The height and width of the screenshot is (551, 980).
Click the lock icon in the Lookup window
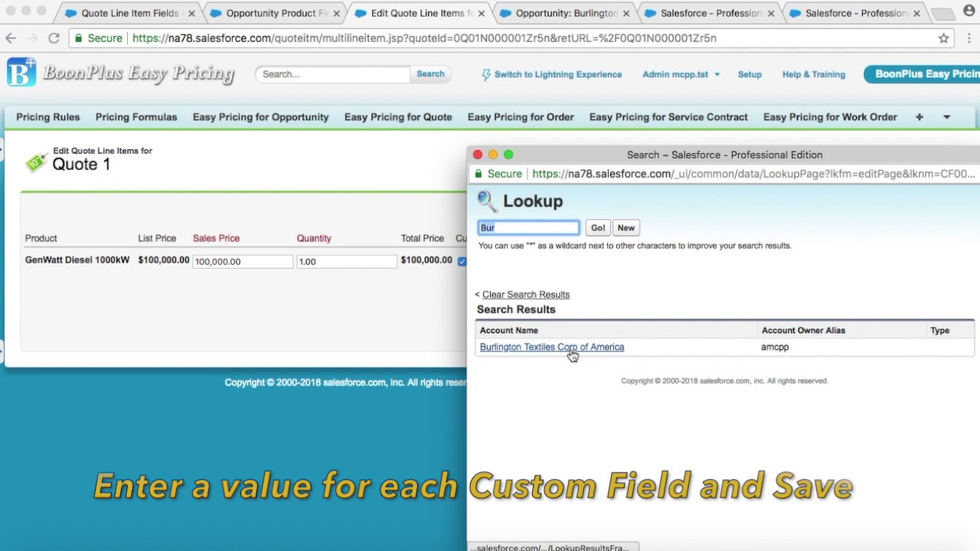pyautogui.click(x=479, y=174)
